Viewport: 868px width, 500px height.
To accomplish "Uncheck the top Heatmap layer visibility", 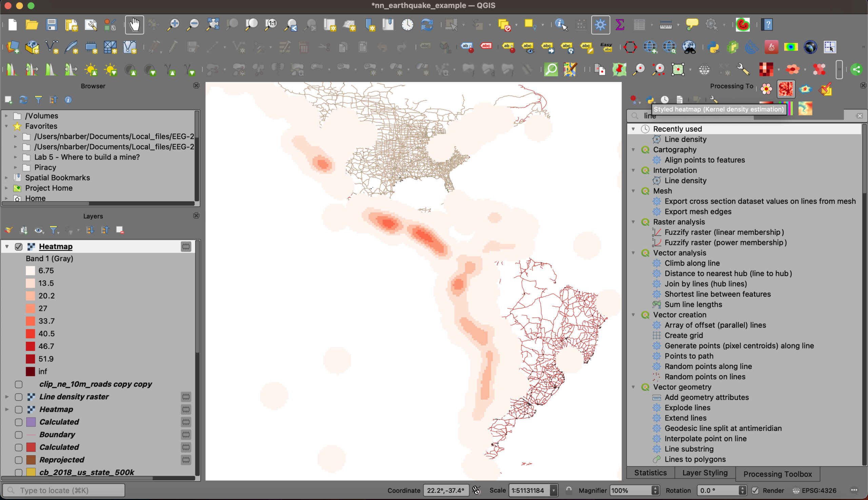I will pos(19,247).
